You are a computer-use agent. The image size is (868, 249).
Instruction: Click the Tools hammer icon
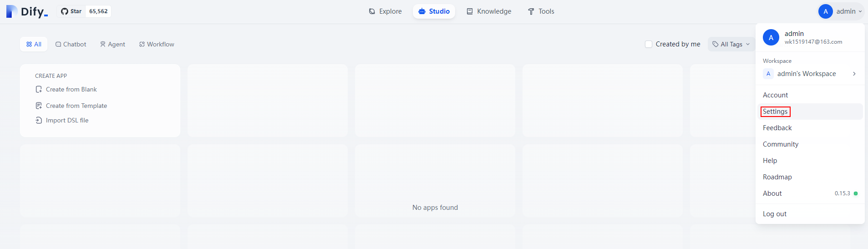tap(531, 11)
